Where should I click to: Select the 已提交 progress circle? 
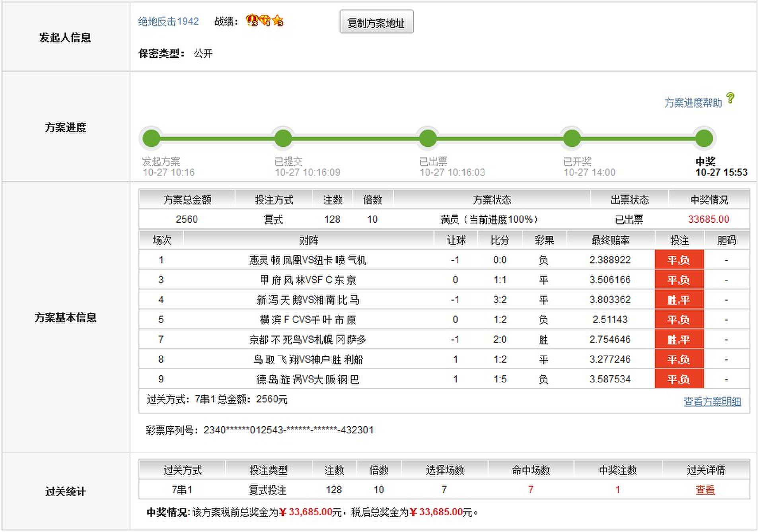283,139
